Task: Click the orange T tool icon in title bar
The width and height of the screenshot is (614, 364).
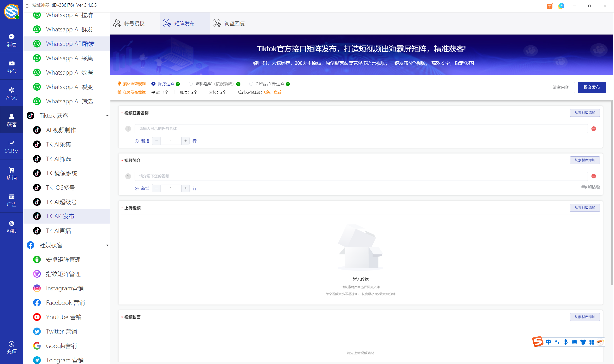Action: 550,6
